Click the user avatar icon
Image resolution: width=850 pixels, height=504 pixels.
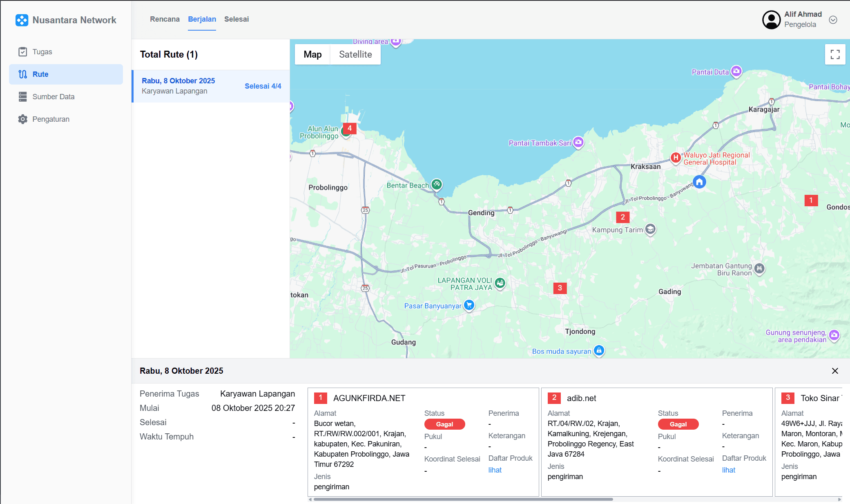[x=771, y=20]
